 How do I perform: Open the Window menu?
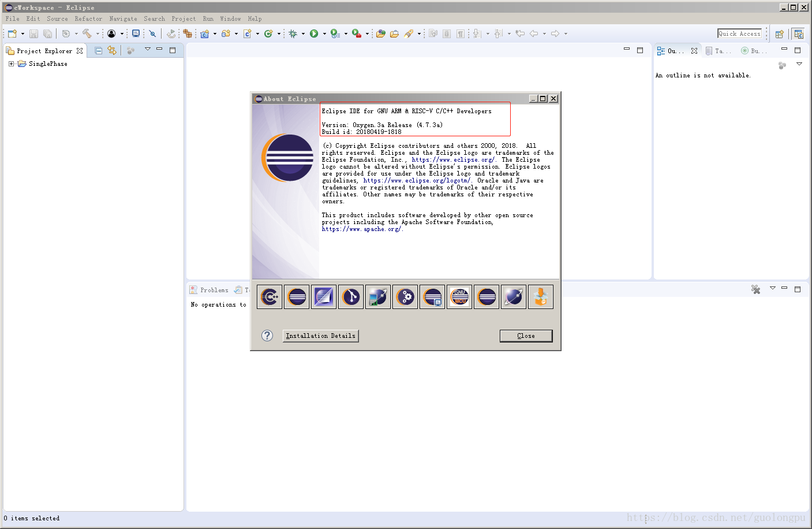(x=230, y=18)
